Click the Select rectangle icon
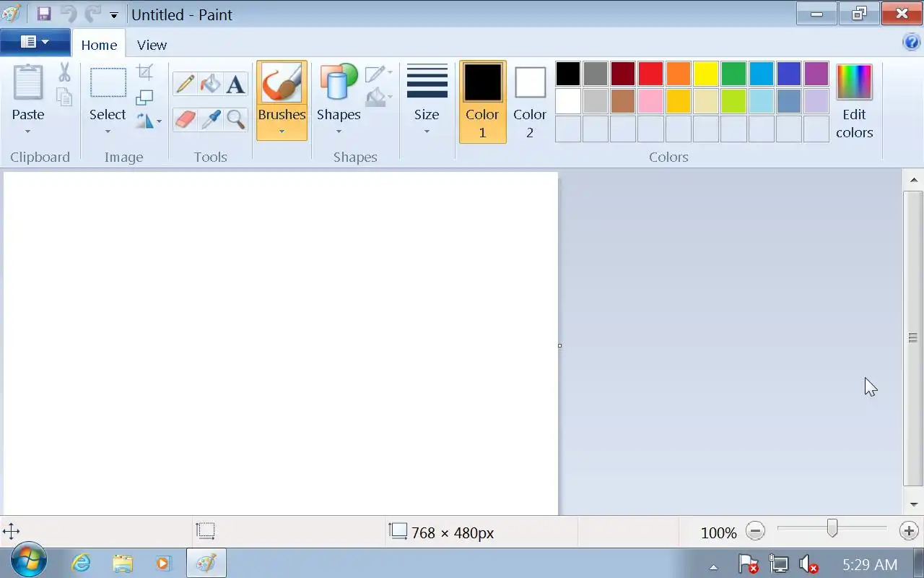Image resolution: width=924 pixels, height=578 pixels. [x=108, y=82]
